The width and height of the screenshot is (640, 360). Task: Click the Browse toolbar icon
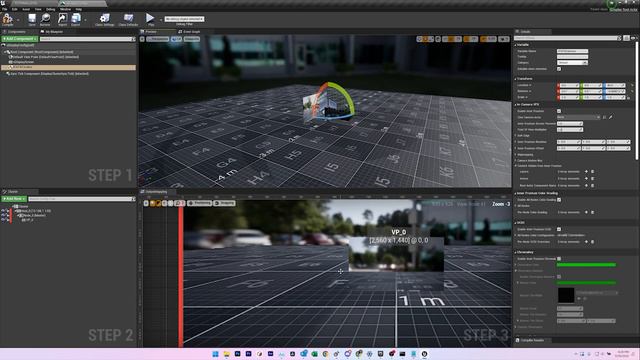[x=45, y=19]
